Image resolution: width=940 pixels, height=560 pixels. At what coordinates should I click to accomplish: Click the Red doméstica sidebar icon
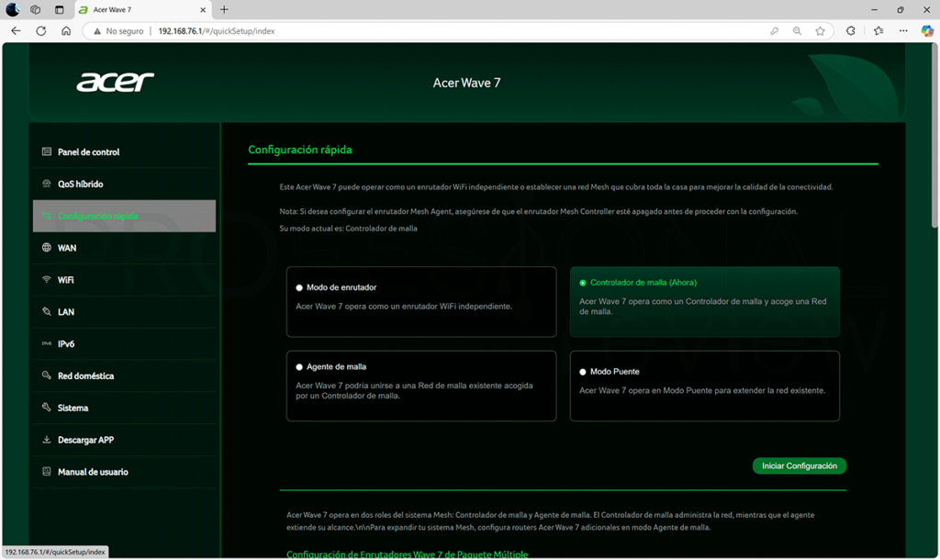click(46, 375)
